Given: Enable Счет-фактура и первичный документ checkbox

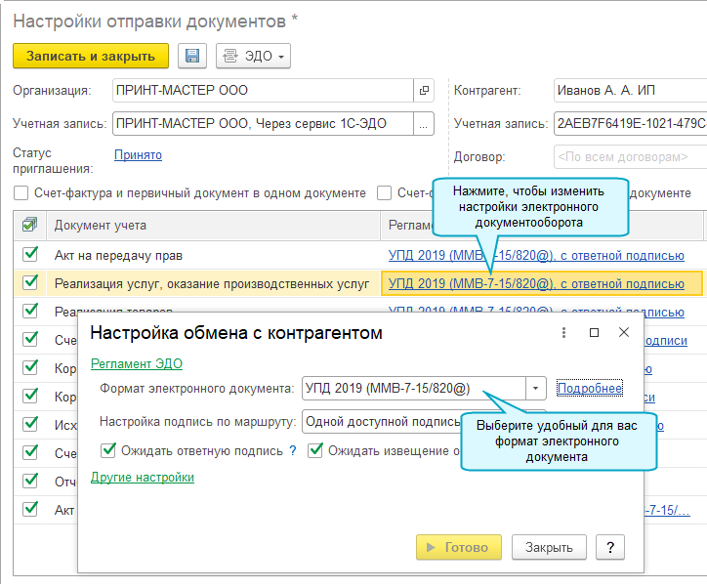Looking at the screenshot, I should click(21, 192).
